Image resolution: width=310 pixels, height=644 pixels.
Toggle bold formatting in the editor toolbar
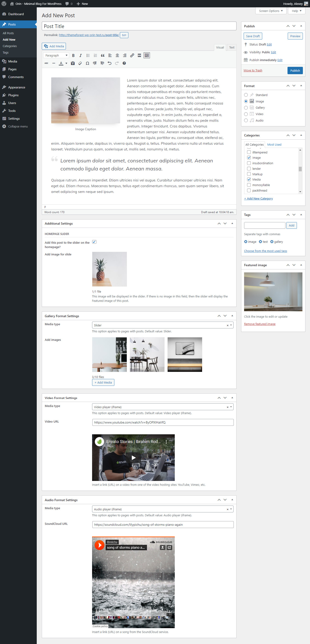tap(73, 56)
